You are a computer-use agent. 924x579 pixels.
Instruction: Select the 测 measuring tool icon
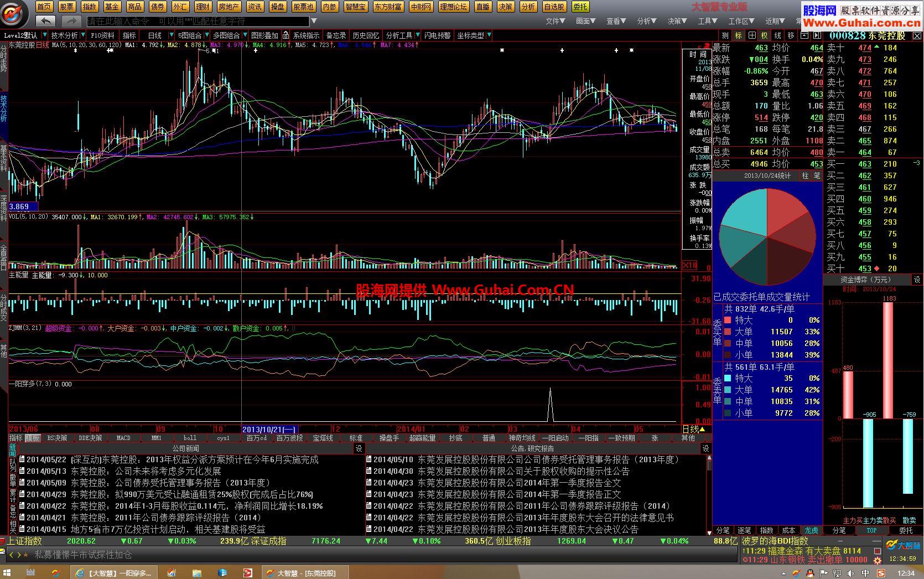(x=725, y=35)
